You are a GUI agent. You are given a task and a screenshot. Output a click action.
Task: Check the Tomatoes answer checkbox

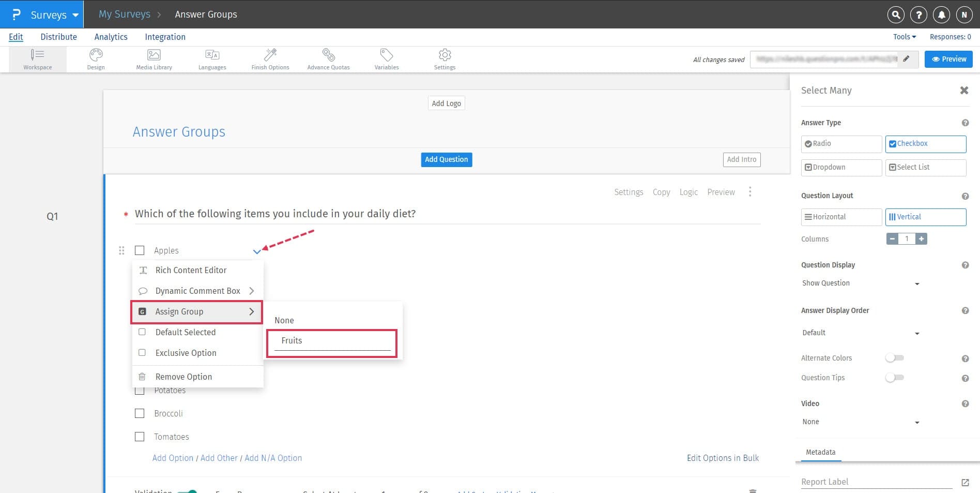coord(140,437)
